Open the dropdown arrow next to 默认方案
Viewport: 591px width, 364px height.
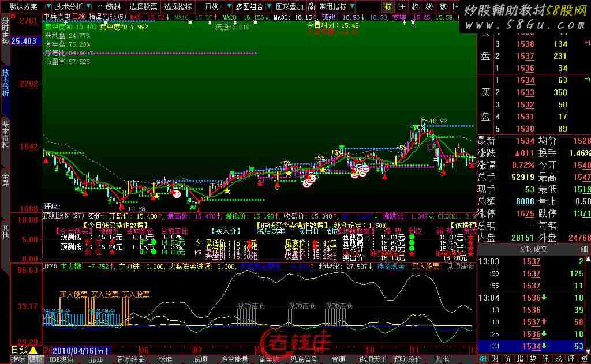point(48,6)
